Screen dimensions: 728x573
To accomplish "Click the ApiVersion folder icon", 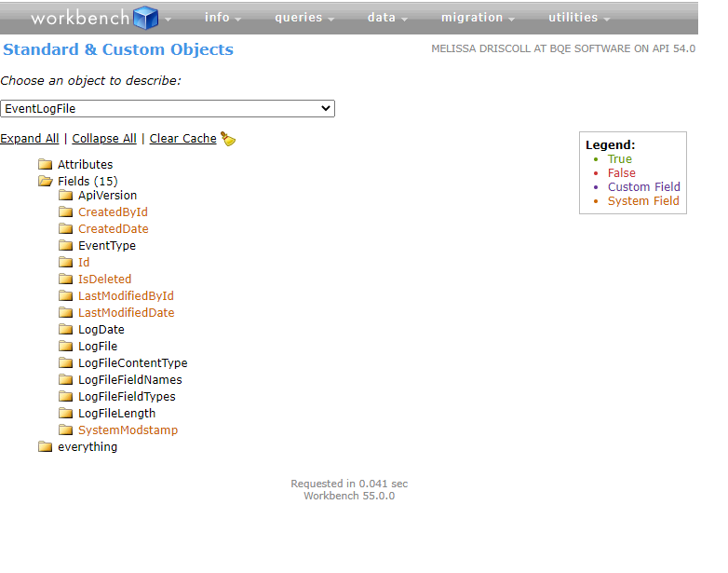I will [x=65, y=195].
